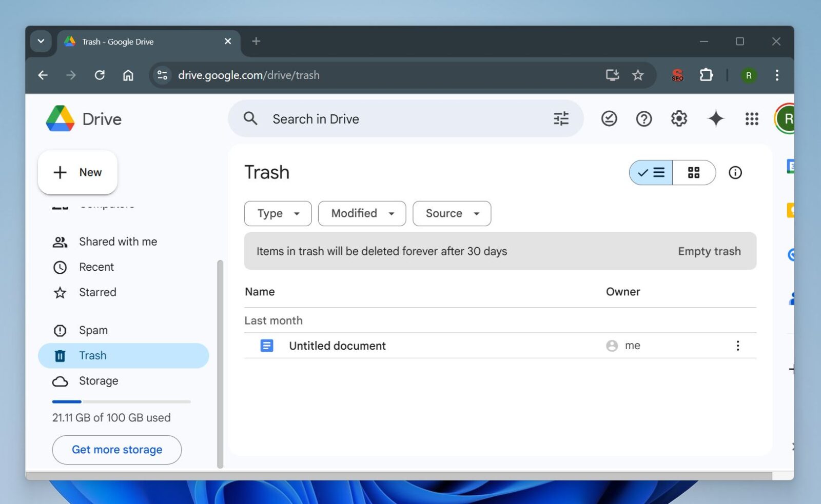821x504 pixels.
Task: Click the Google apps grid icon
Action: (x=751, y=118)
